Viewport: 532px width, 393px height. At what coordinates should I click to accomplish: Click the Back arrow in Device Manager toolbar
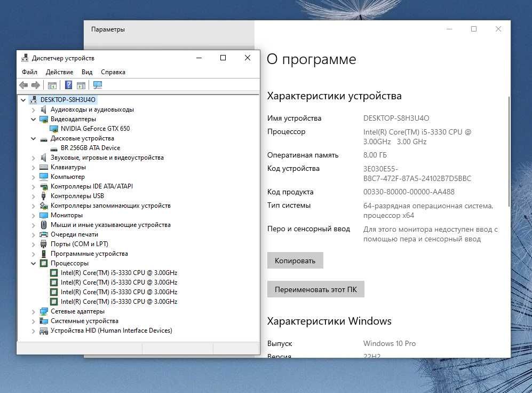(23, 85)
